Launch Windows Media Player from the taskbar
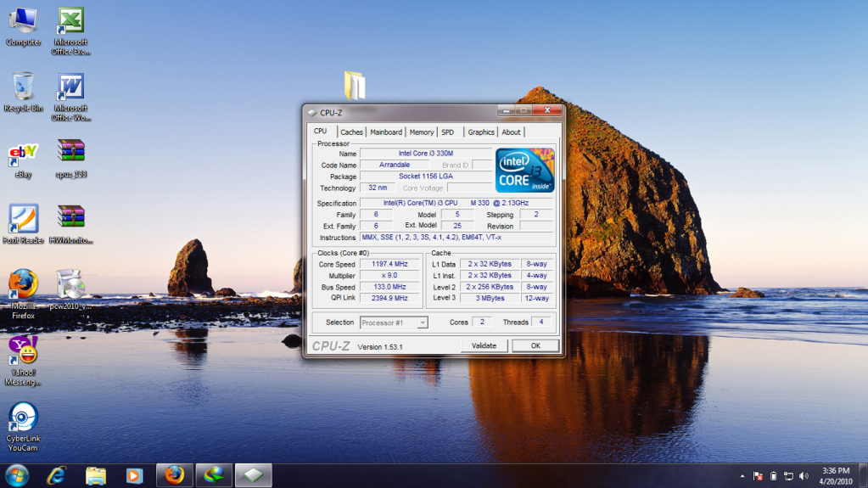Image resolution: width=868 pixels, height=488 pixels. pyautogui.click(x=135, y=476)
